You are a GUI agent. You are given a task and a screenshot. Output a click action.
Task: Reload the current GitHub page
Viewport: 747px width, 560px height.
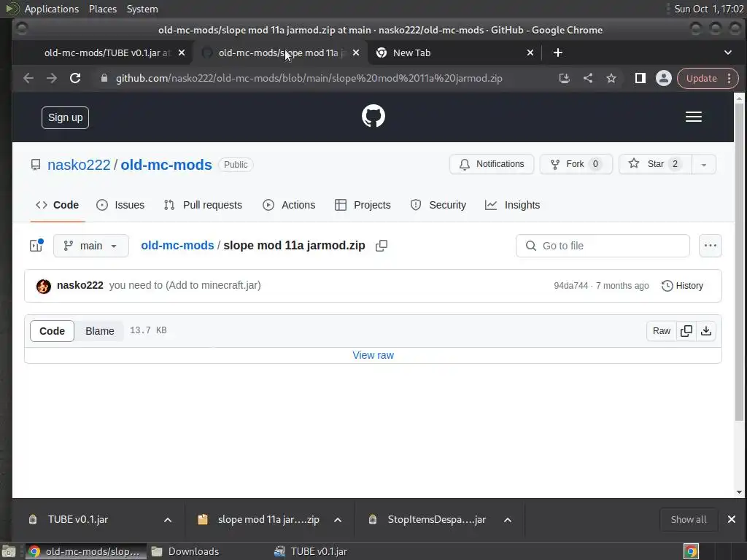[75, 78]
